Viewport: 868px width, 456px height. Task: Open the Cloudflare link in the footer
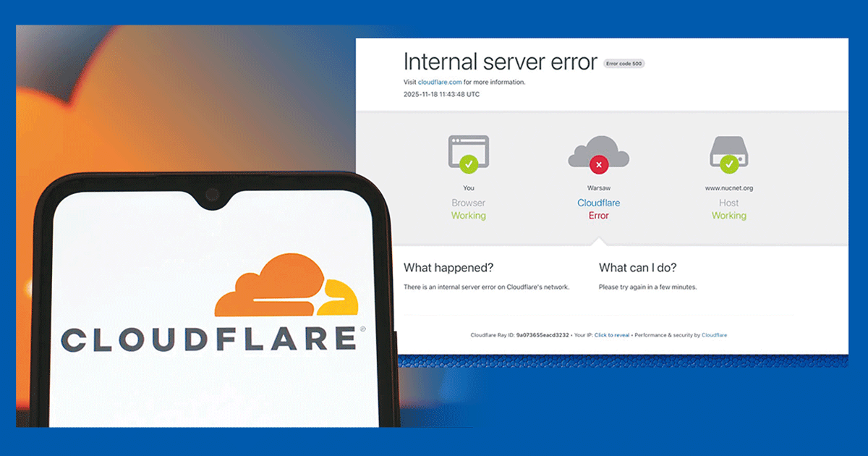pos(714,335)
